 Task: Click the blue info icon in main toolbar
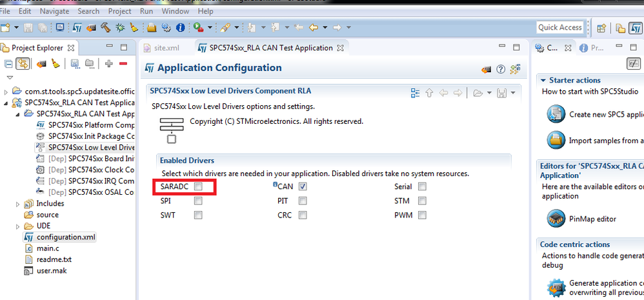coord(180,28)
